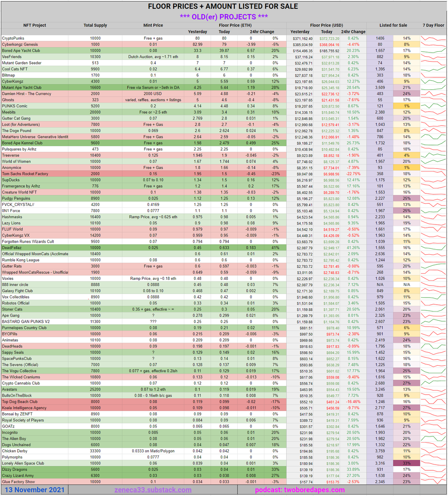Screen dimensions: 448x496
Task: Click the Gutter Cat Gang cell
Action: pos(17,118)
